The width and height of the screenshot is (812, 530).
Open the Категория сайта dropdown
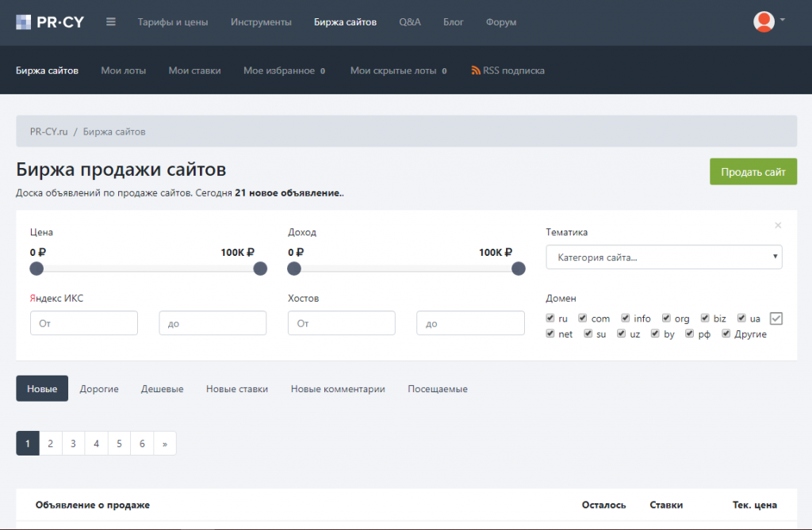pyautogui.click(x=664, y=257)
